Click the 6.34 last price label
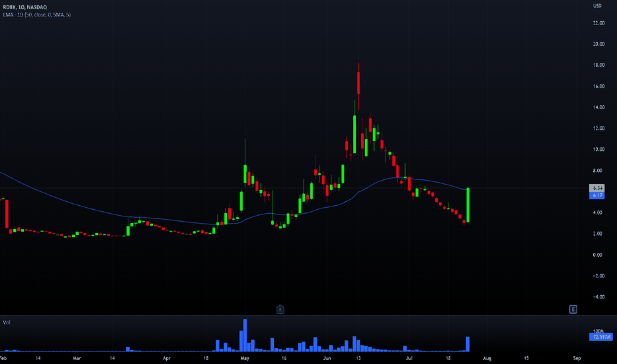Viewport: 617px width, 364px height. click(x=597, y=188)
